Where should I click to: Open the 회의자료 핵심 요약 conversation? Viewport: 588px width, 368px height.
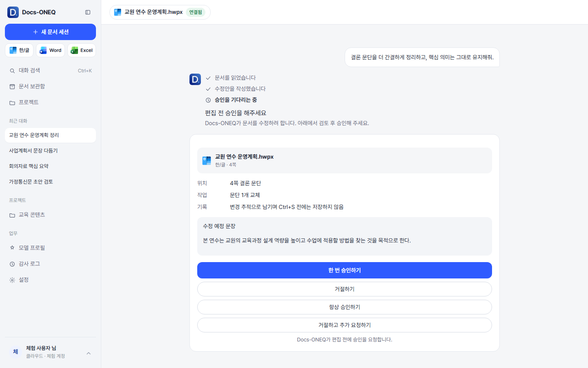click(50, 166)
